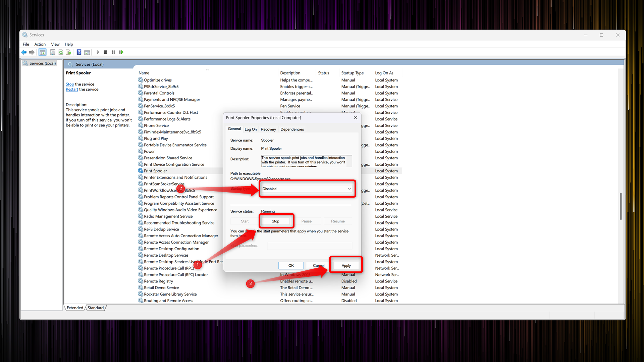Image resolution: width=644 pixels, height=362 pixels.
Task: Open the View menu
Action: point(55,44)
